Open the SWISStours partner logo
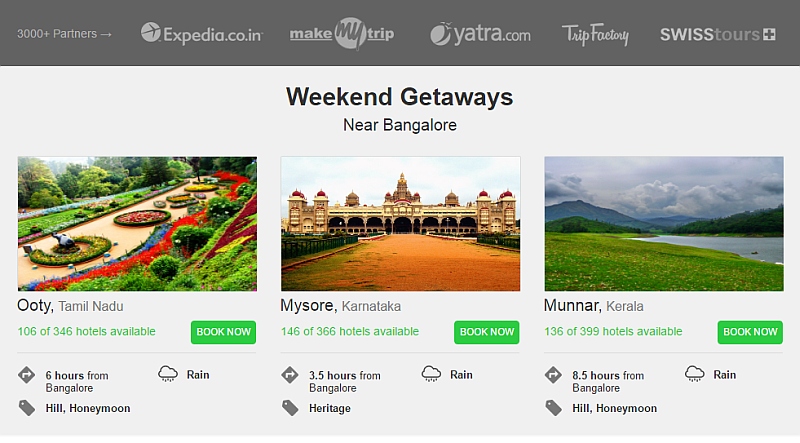 coord(717,34)
